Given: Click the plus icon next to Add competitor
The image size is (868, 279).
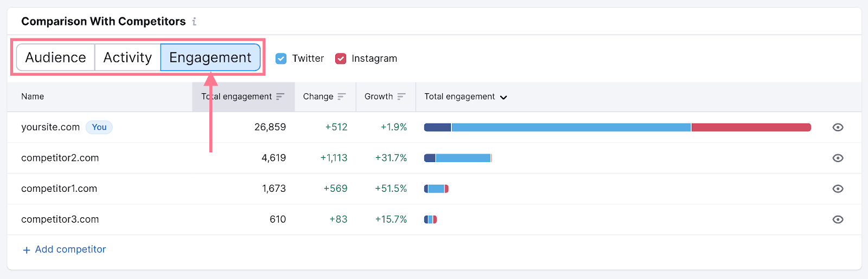Looking at the screenshot, I should (x=27, y=250).
